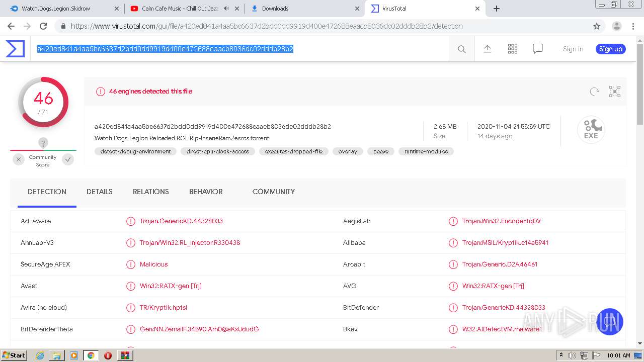Open the comments speech bubble icon
This screenshot has height=362, width=644.
pyautogui.click(x=538, y=49)
